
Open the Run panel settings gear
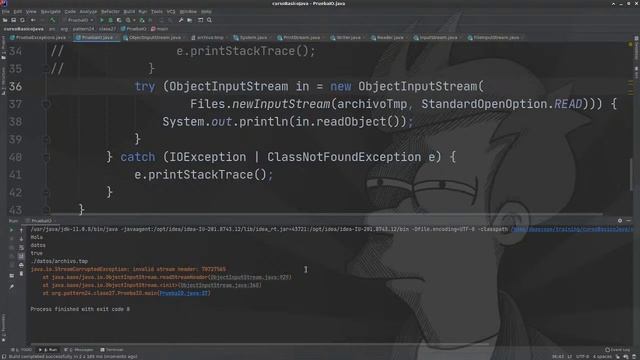(x=620, y=221)
